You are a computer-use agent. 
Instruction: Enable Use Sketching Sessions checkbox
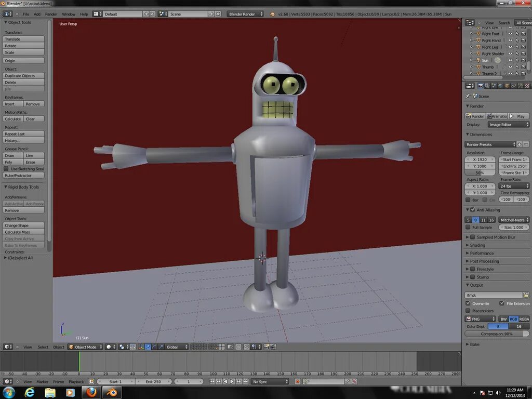[6, 169]
